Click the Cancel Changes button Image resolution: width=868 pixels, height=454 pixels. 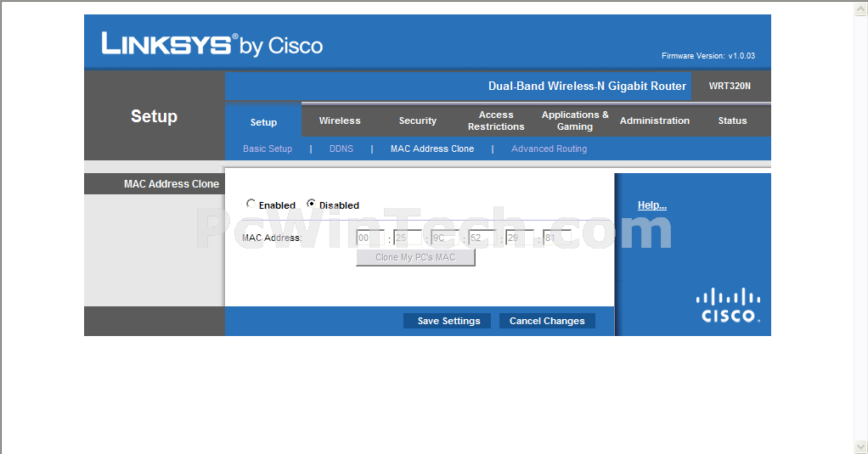547,321
